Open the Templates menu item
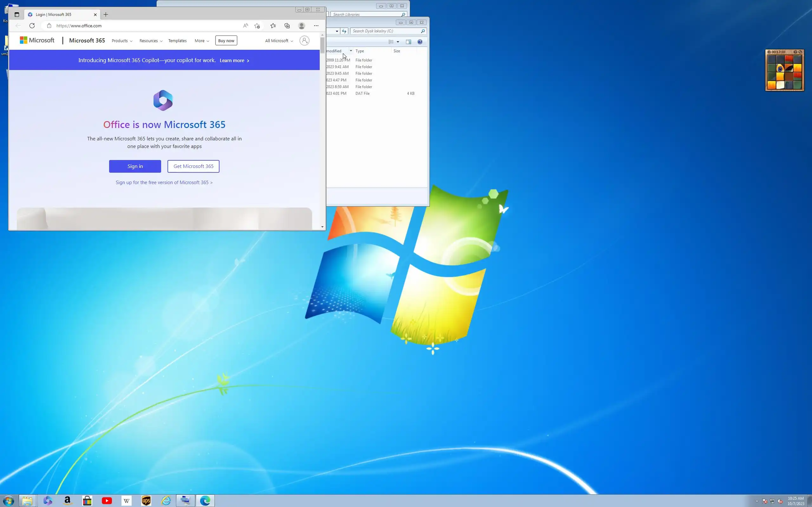 (177, 41)
